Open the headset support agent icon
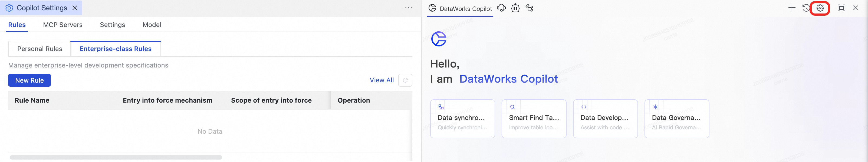 (x=501, y=8)
